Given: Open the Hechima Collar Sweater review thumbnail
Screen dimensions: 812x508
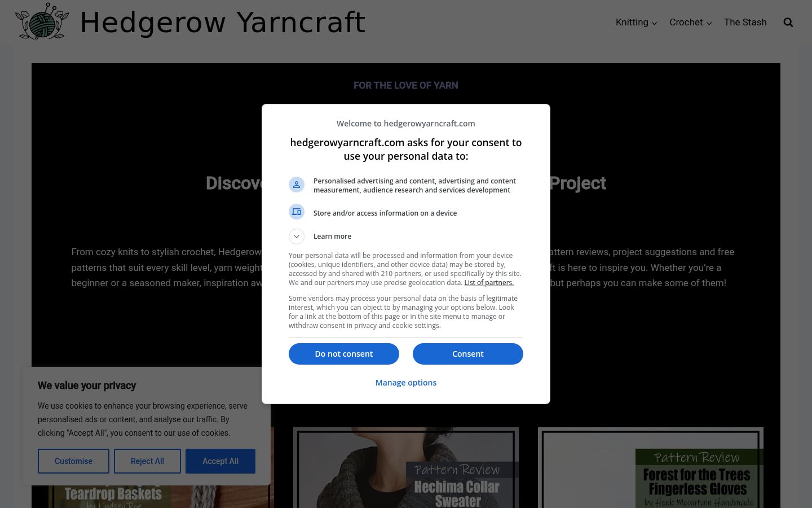Looking at the screenshot, I should (406, 467).
